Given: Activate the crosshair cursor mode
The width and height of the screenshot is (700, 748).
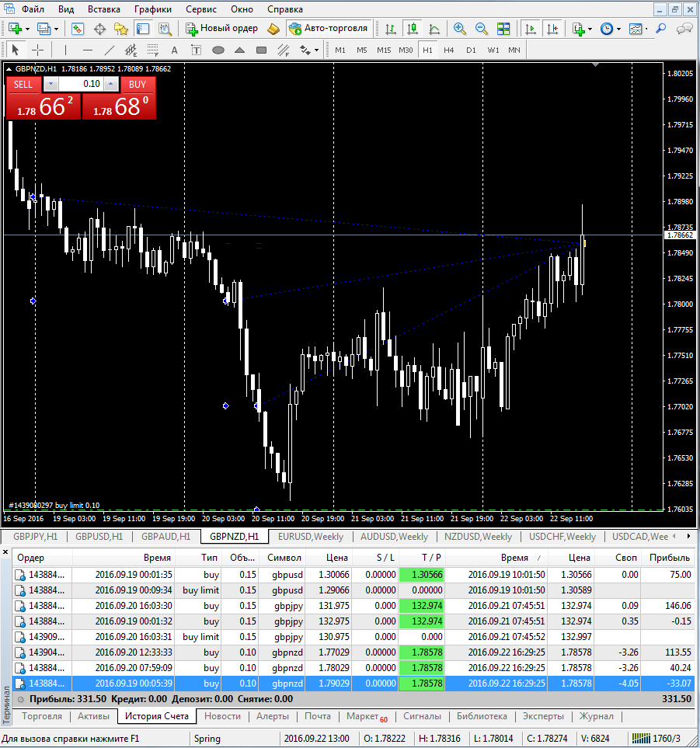Looking at the screenshot, I should click(37, 50).
